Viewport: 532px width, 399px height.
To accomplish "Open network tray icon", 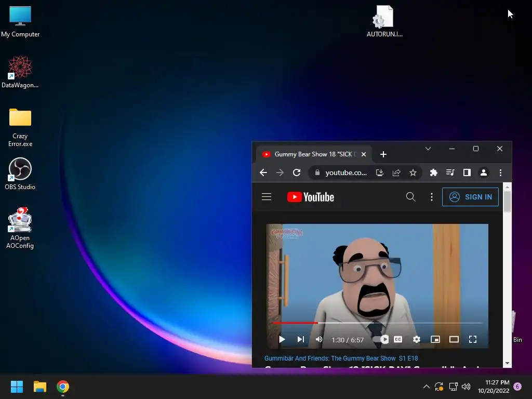I will click(453, 387).
